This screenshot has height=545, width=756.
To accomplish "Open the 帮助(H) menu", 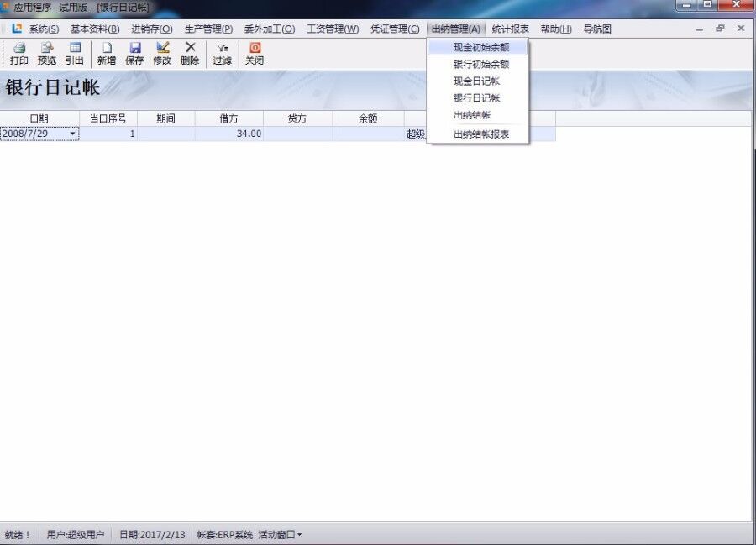I will pos(556,29).
